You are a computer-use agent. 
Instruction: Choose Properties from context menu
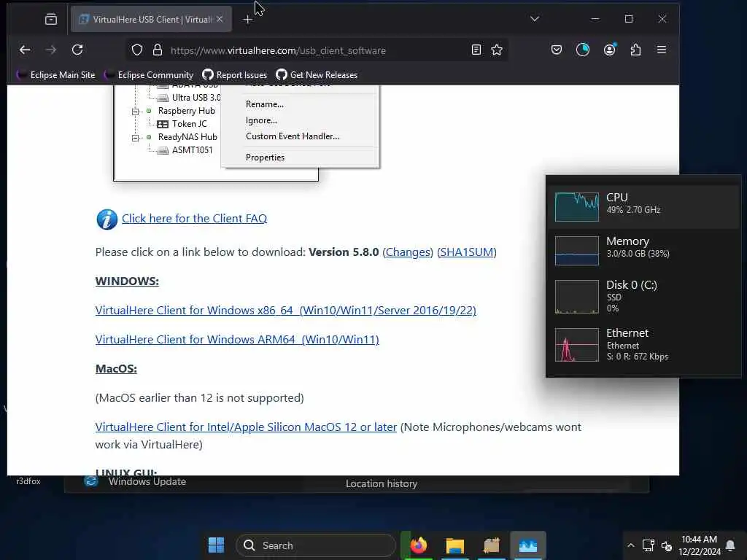click(265, 157)
